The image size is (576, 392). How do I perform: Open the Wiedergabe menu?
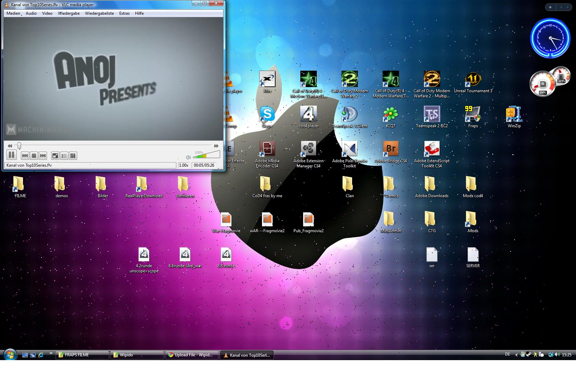[x=69, y=13]
